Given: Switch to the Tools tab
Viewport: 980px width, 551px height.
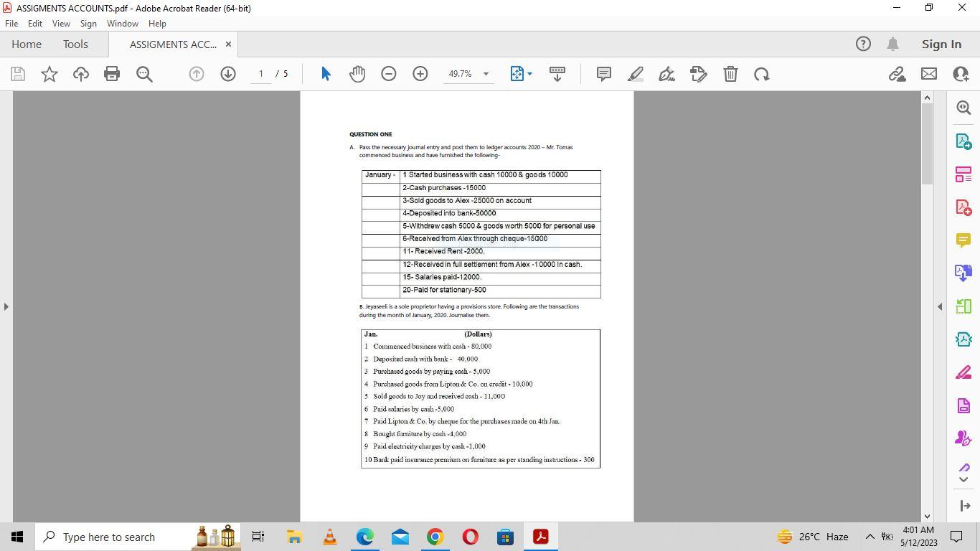Looking at the screenshot, I should 75,44.
